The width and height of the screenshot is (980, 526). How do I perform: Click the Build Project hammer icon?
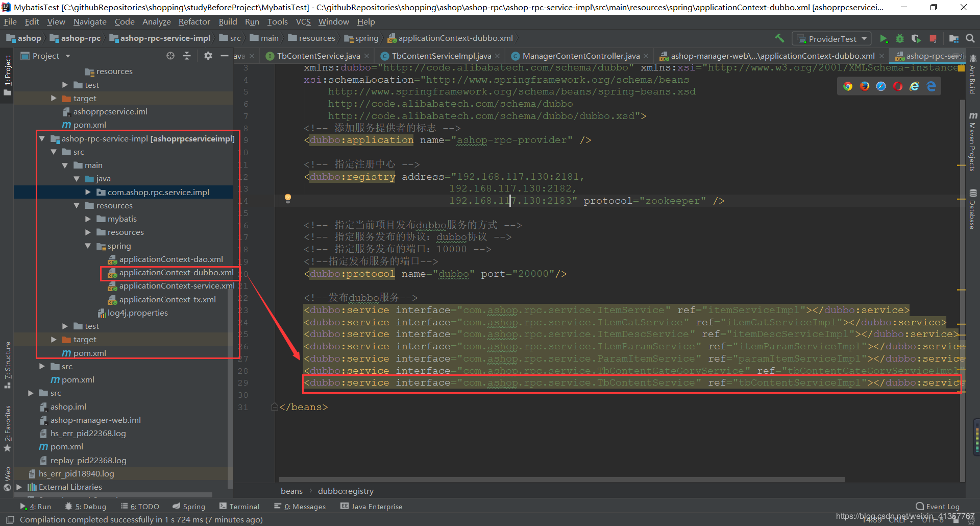click(779, 38)
